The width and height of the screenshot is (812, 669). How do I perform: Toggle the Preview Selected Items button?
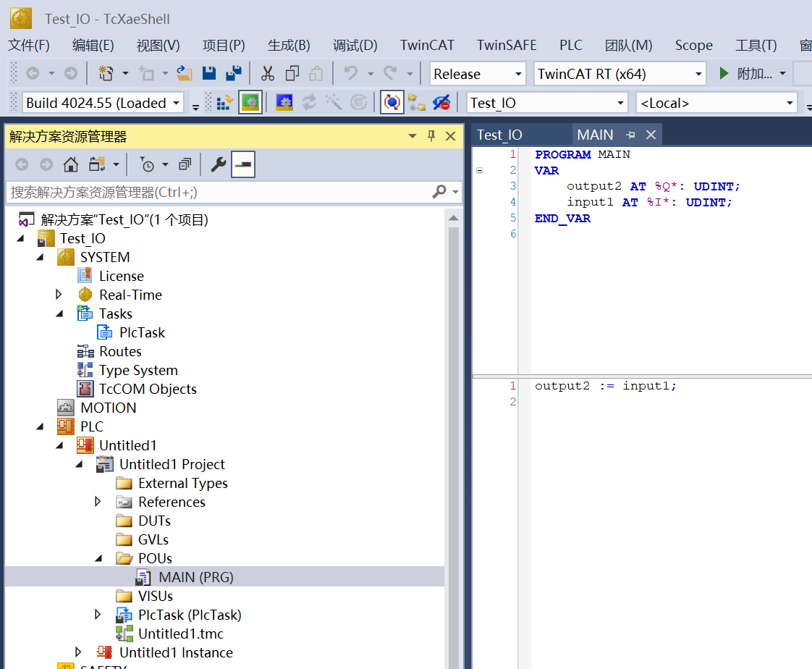(242, 165)
